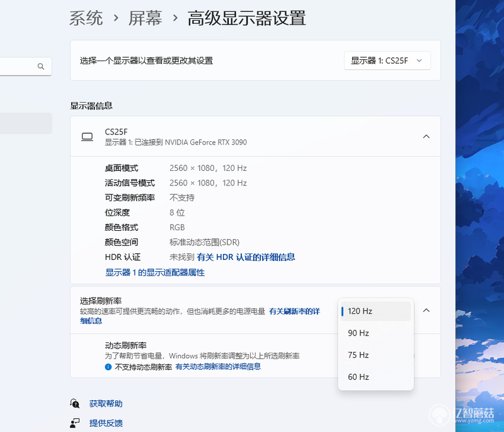Click the 颜色格式 value RGB
Image resolution: width=504 pixels, height=432 pixels.
pos(177,227)
